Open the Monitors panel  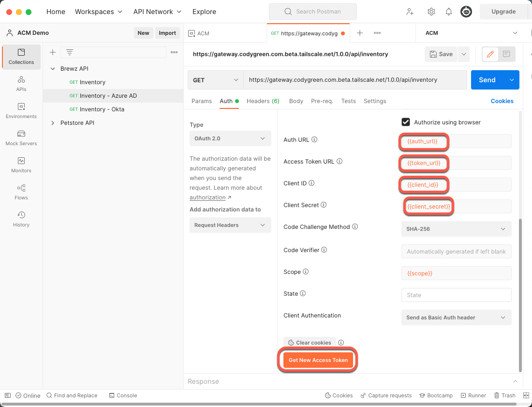[21, 165]
